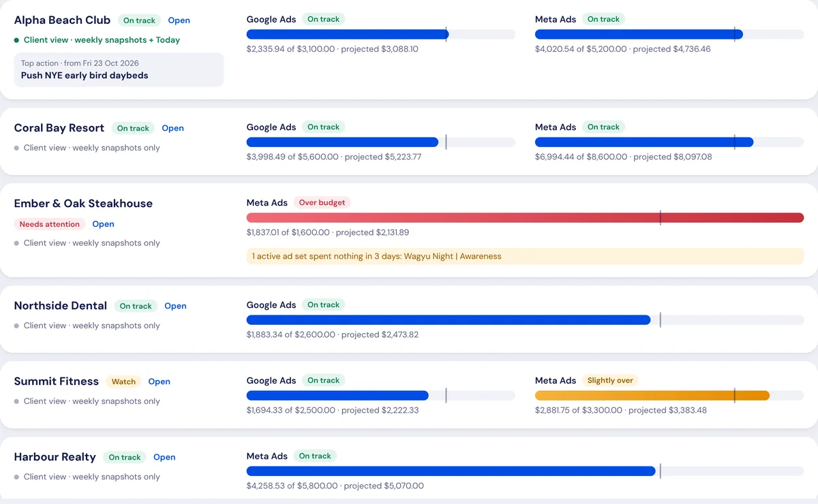Click Summit Fitness Google Ads On track badge
The width and height of the screenshot is (818, 504).
click(323, 380)
